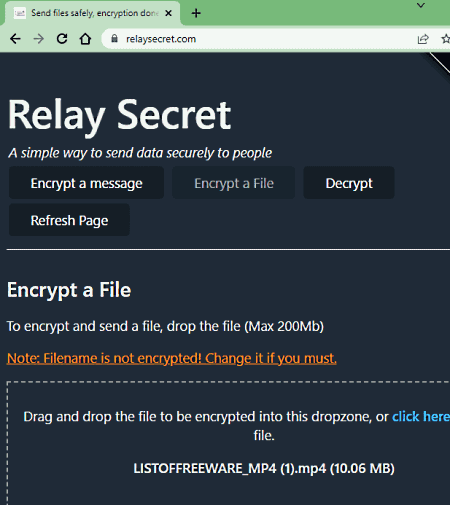
Task: Open the browser home page icon
Action: coord(85,39)
